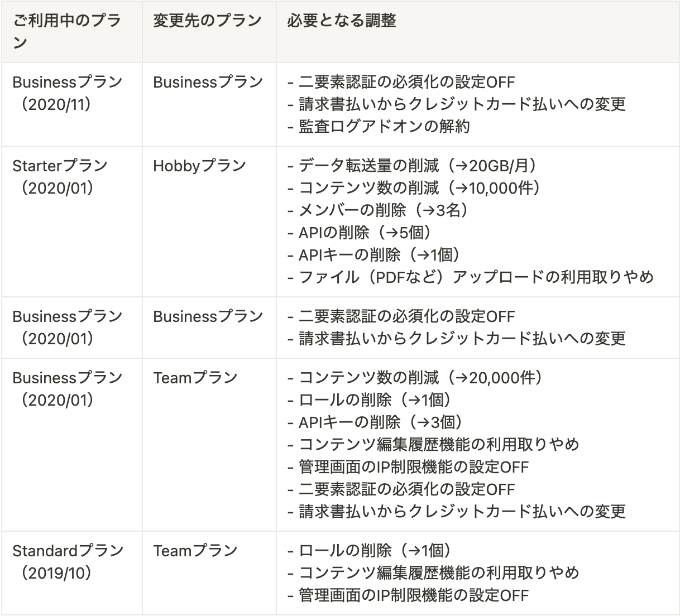The image size is (680, 616).
Task: Select the "Standardプラン(2019/10)" cell
Action: [x=68, y=562]
